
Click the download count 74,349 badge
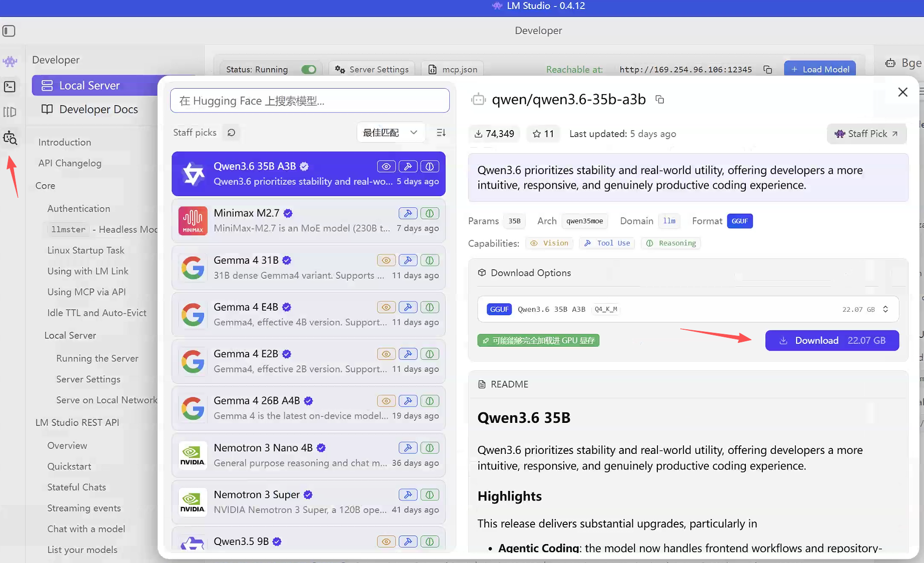pos(494,134)
